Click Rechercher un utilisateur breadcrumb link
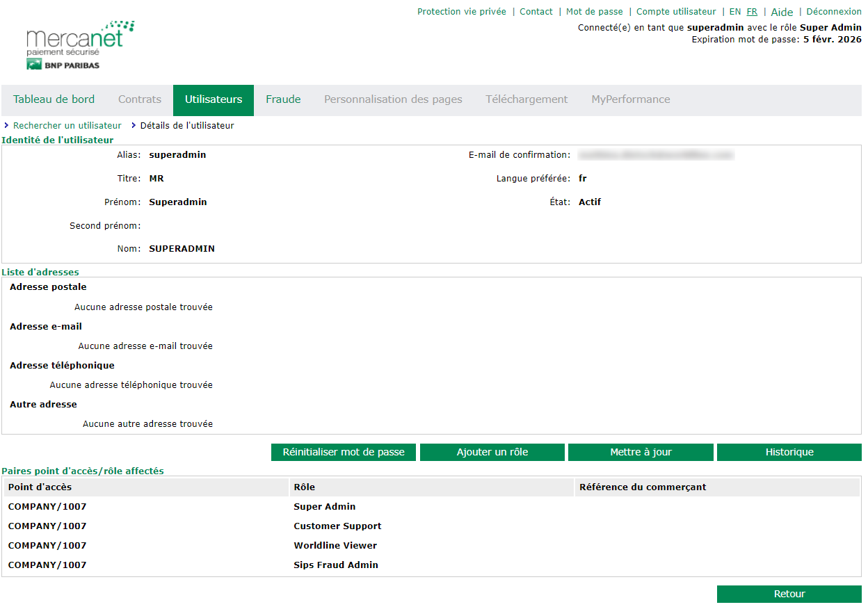Image resolution: width=868 pixels, height=607 pixels. tap(67, 126)
